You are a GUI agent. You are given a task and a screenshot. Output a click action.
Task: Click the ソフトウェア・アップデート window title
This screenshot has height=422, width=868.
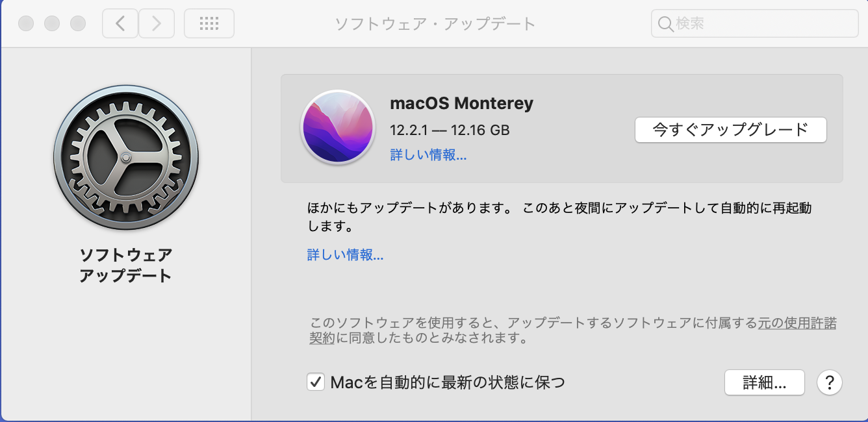click(x=435, y=24)
